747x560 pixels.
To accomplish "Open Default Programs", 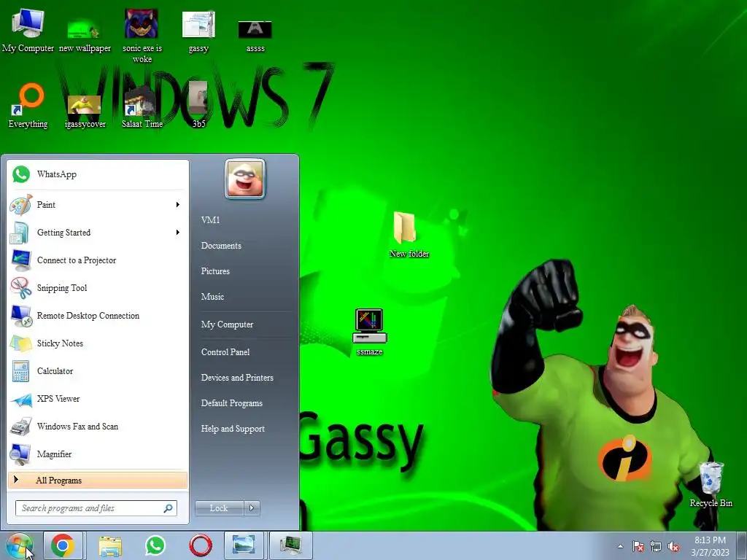I will point(232,403).
